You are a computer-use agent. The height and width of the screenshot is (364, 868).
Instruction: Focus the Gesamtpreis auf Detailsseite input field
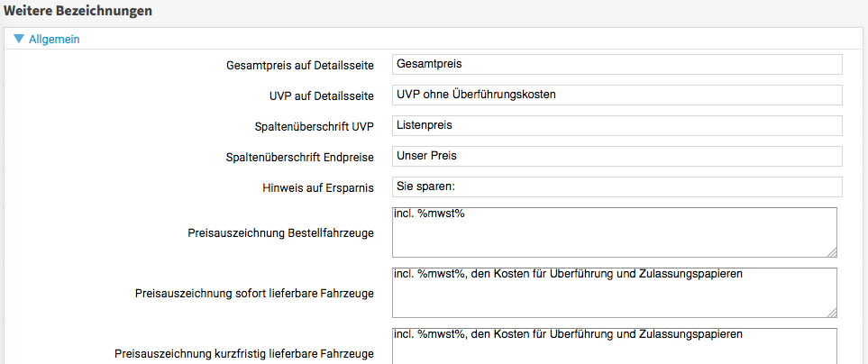(x=617, y=64)
